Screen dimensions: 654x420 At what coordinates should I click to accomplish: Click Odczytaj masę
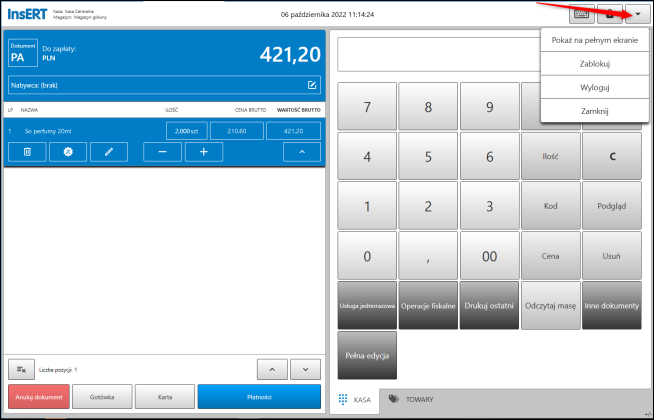click(x=551, y=305)
